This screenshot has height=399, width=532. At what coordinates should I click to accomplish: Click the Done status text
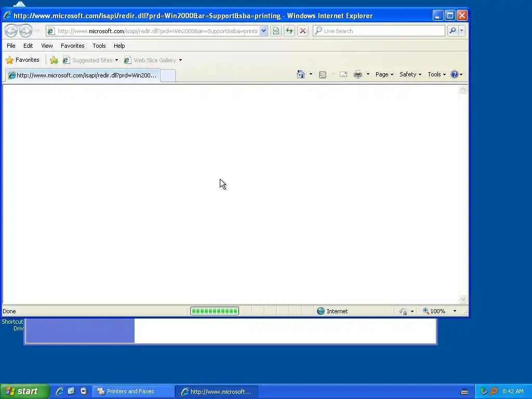tap(9, 311)
